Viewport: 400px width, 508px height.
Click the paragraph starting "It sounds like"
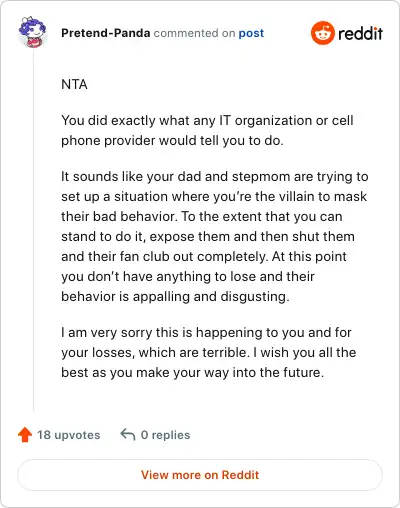215,236
